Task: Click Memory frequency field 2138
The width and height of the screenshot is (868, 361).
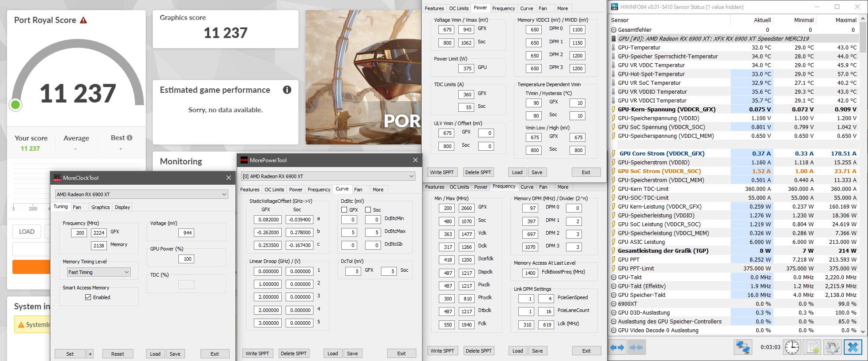Action: pos(99,246)
